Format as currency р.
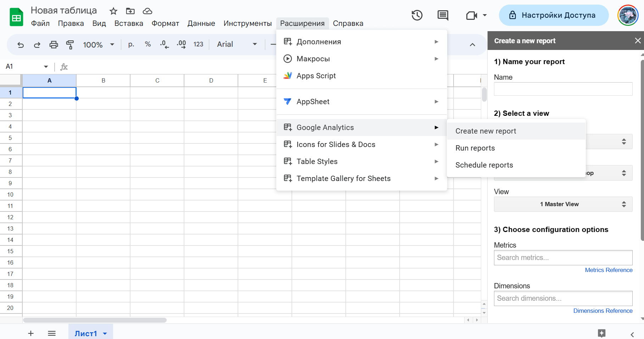Screen dimensions: 644x339 [x=131, y=44]
